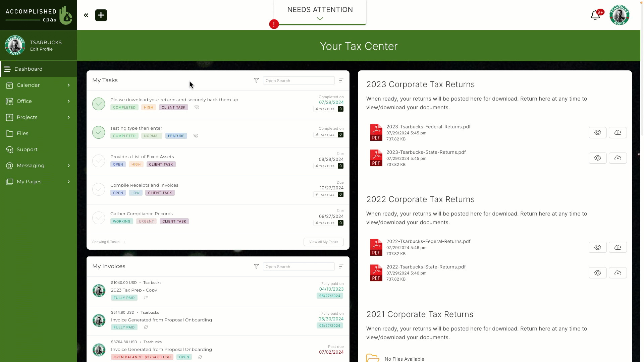Viewport: 644px width, 362px height.
Task: Toggle complete status on Provide Fixed Assets task
Action: pos(98,161)
